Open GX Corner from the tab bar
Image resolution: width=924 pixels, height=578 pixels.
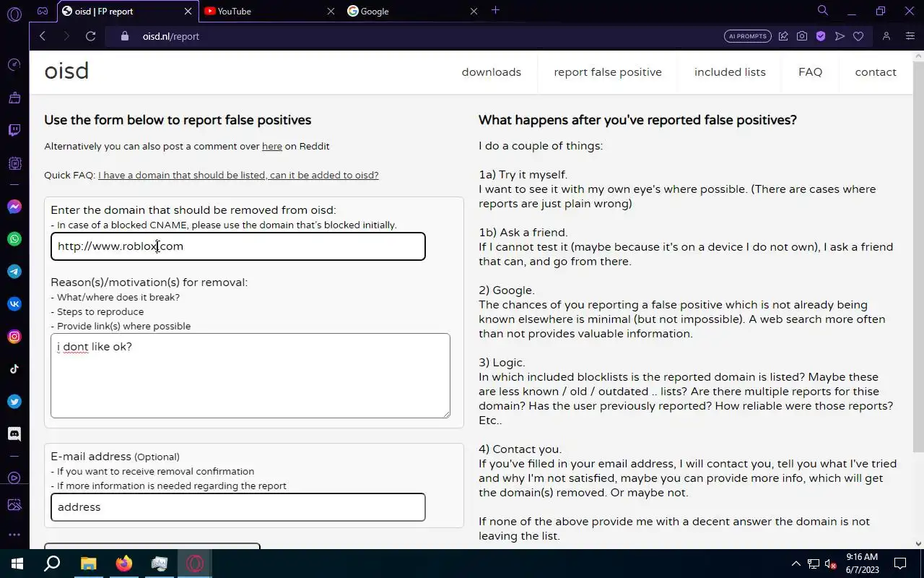(43, 11)
